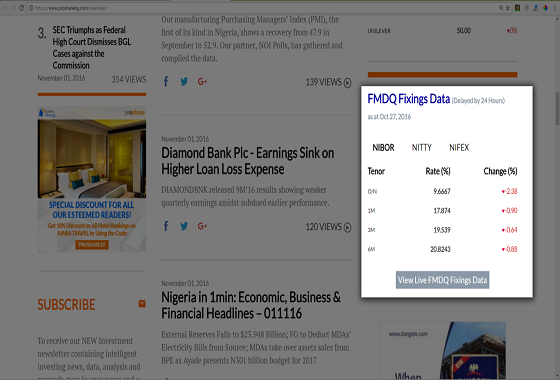The image size is (560, 380).
Task: Open the Jumia Travel hotel discount ad
Action: coord(92,179)
